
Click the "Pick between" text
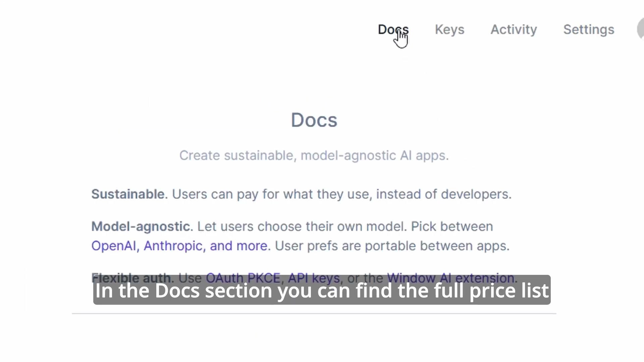click(452, 227)
